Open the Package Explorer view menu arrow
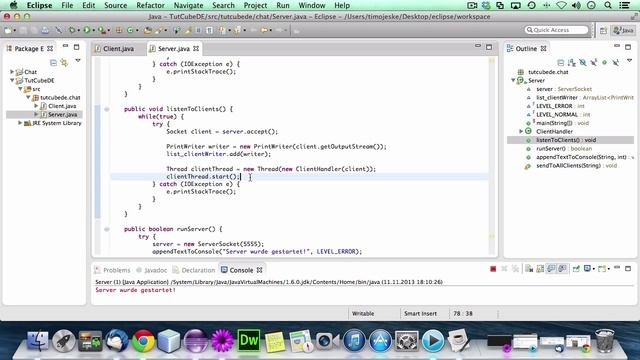Viewport: 640px width, 360px height. pos(78,61)
